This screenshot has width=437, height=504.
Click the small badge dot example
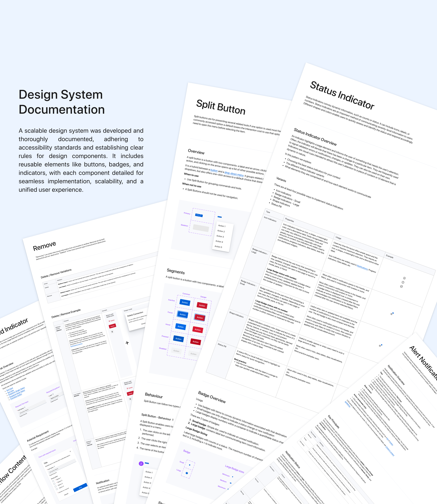[x=189, y=465]
